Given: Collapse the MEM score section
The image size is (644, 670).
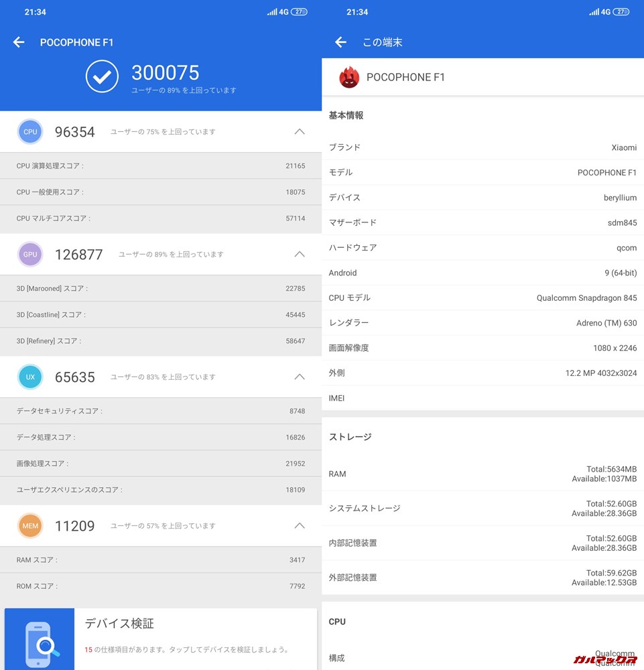Looking at the screenshot, I should pos(300,525).
